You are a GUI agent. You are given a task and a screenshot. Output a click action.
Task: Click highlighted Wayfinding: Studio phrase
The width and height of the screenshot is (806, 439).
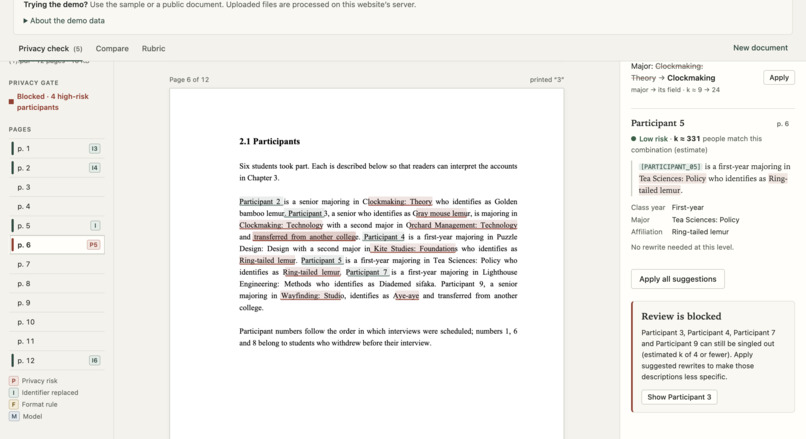(x=313, y=296)
